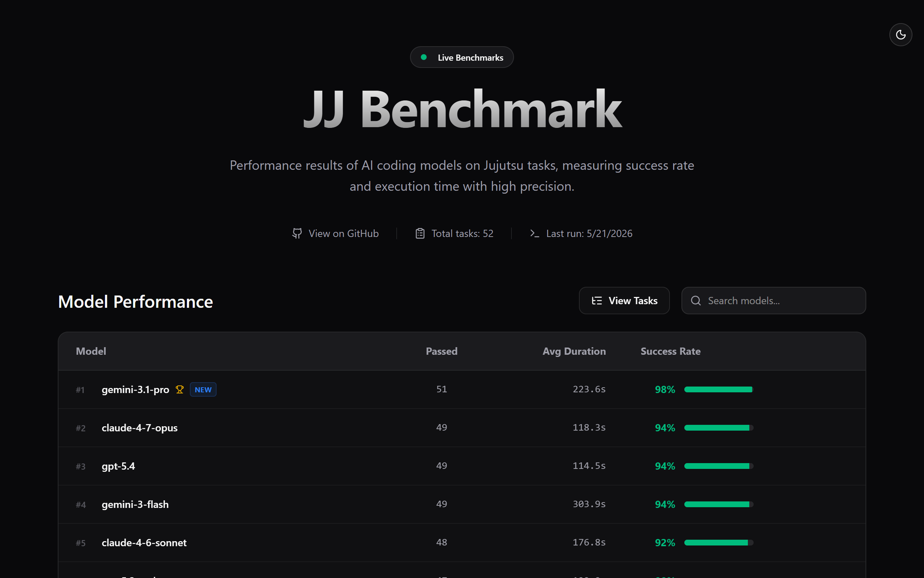Click the 92% success rate text
This screenshot has width=924, height=578.
[x=665, y=543]
